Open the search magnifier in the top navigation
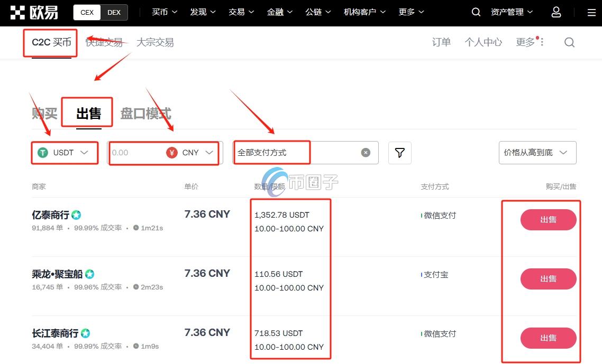The width and height of the screenshot is (602, 364). click(476, 12)
